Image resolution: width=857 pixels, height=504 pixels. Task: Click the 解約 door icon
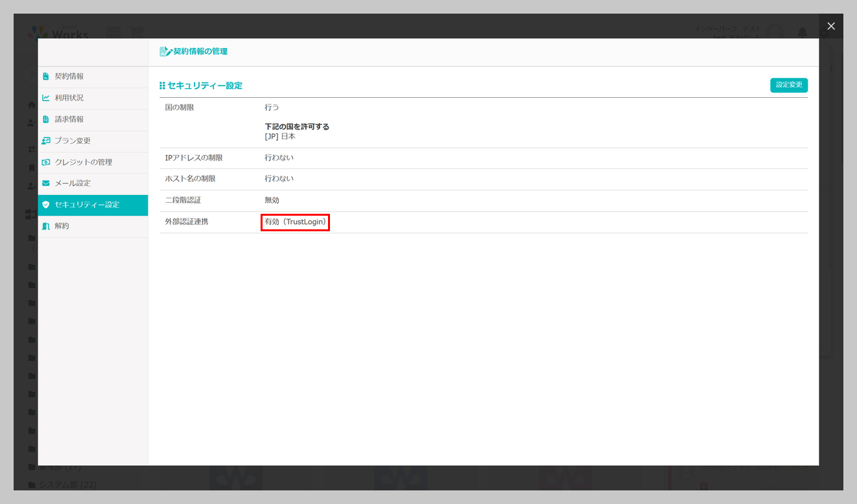pyautogui.click(x=46, y=226)
